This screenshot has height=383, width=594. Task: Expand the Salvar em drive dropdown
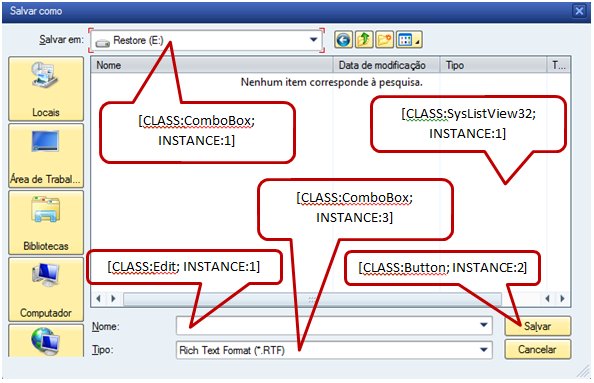[313, 39]
